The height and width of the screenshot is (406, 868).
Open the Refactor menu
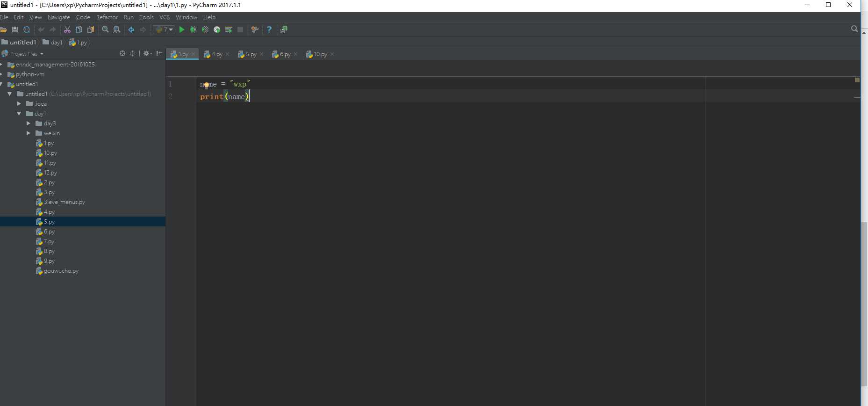[107, 17]
